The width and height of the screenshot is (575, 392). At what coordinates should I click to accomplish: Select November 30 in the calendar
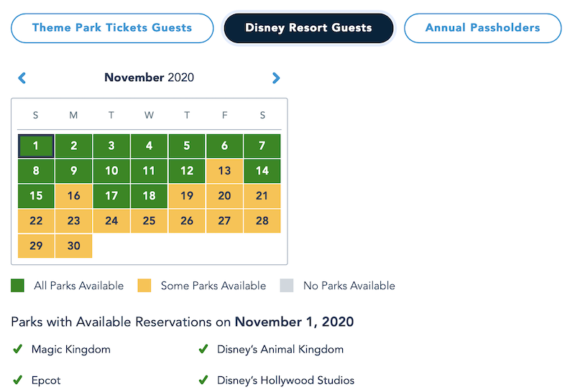pos(73,246)
